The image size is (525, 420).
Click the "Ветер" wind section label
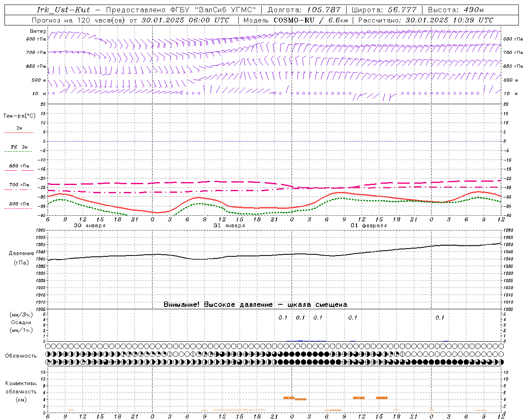(38, 31)
